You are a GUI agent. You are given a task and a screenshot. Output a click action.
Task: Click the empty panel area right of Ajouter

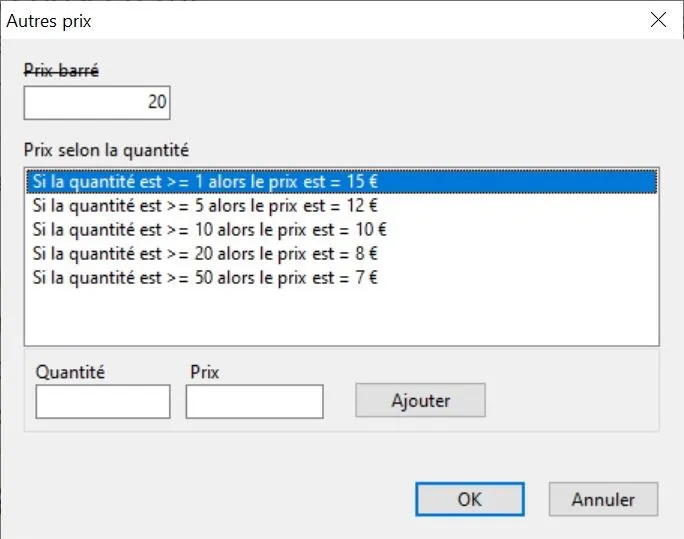click(x=570, y=400)
